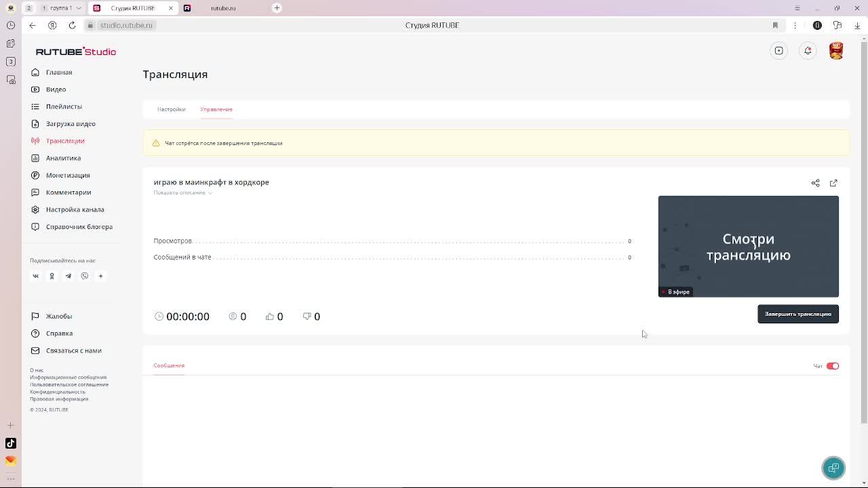The width and height of the screenshot is (868, 488).
Task: Open the О нас footer link
Action: pyautogui.click(x=37, y=370)
